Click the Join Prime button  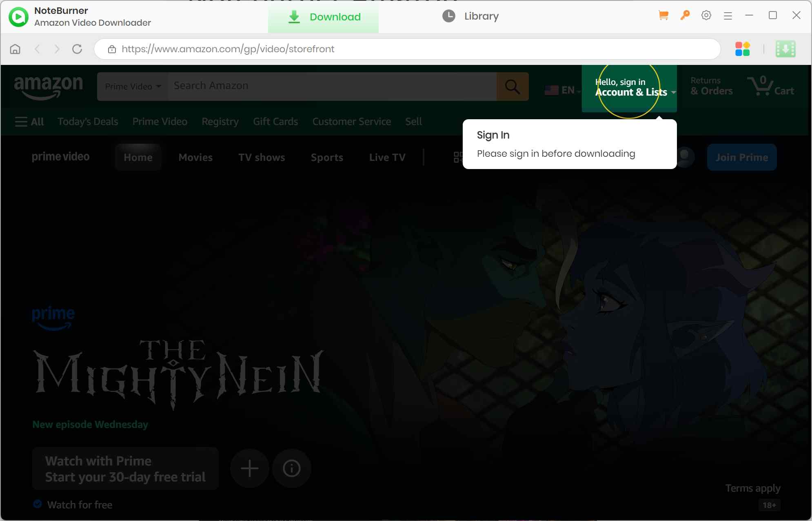(741, 157)
